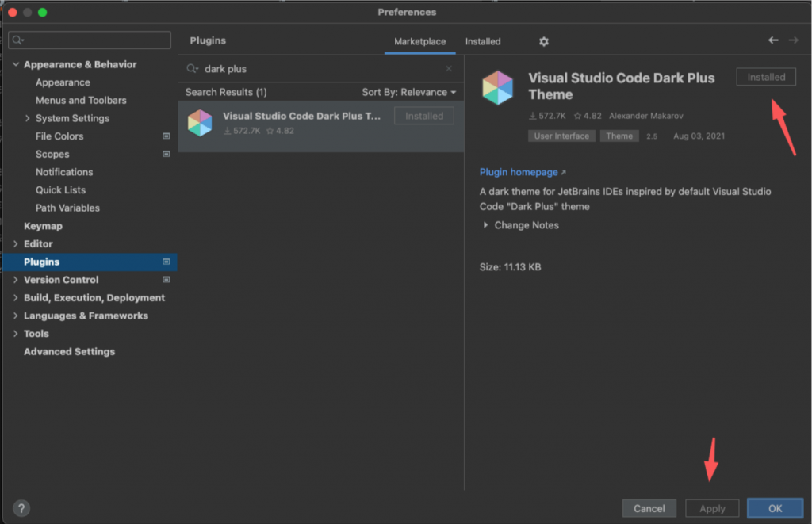Click the plugin search magnifier icon

[x=192, y=68]
